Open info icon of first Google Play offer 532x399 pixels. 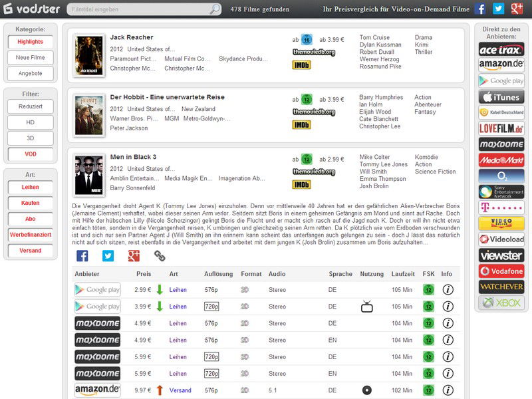coord(448,290)
